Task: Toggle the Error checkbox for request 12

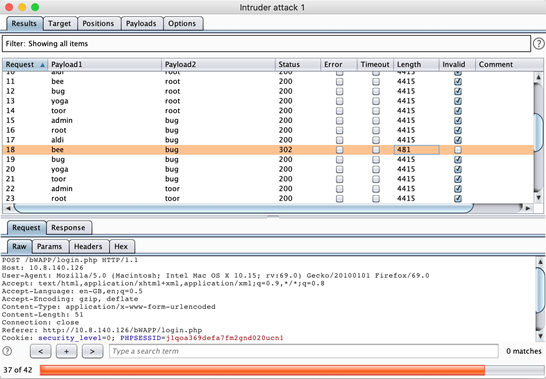Action: coord(340,91)
